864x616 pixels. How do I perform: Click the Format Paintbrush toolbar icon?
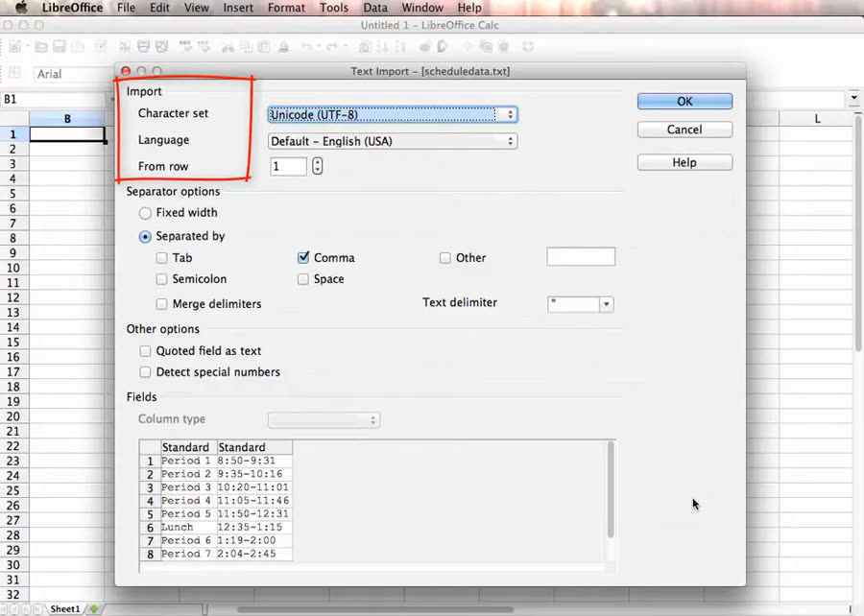(284, 47)
